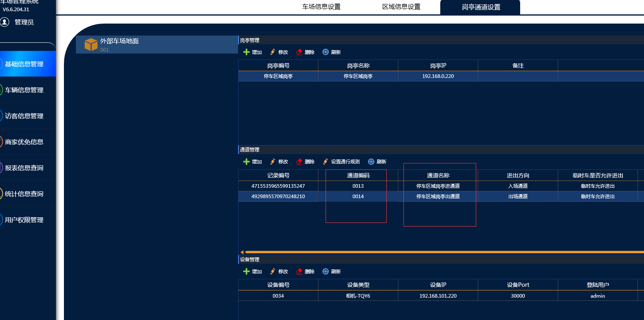Open 访客信息管理 in the sidebar
The width and height of the screenshot is (644, 320).
pyautogui.click(x=28, y=116)
